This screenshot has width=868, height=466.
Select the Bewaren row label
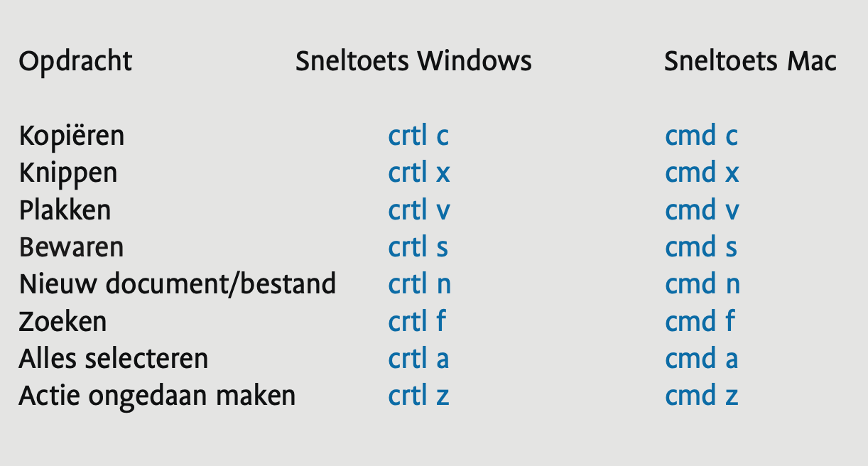tap(72, 247)
